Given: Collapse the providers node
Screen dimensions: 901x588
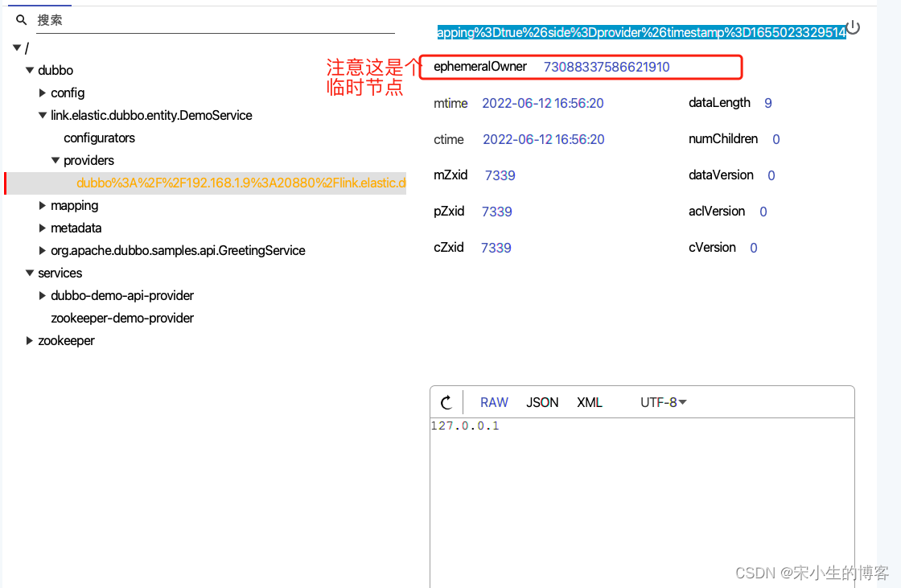Looking at the screenshot, I should click(56, 161).
